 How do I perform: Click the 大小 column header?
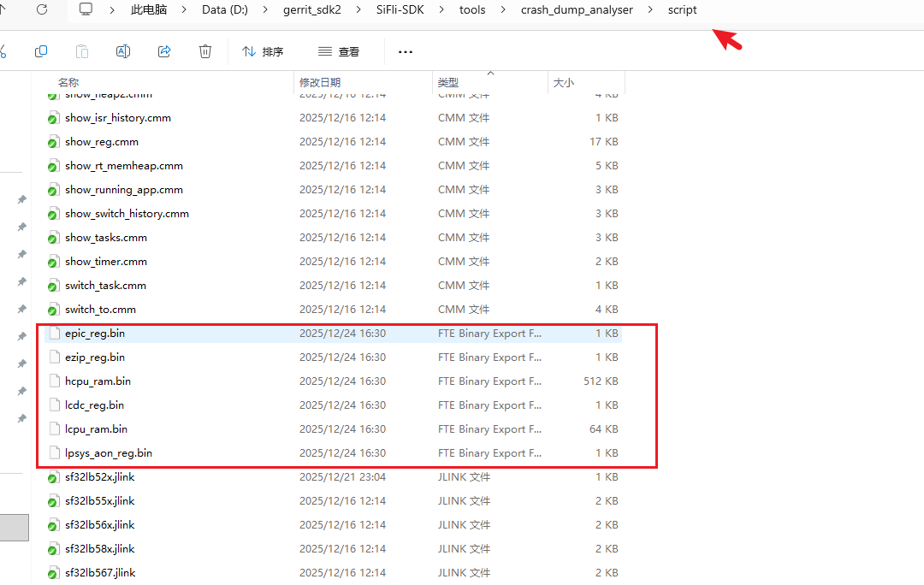click(x=564, y=82)
